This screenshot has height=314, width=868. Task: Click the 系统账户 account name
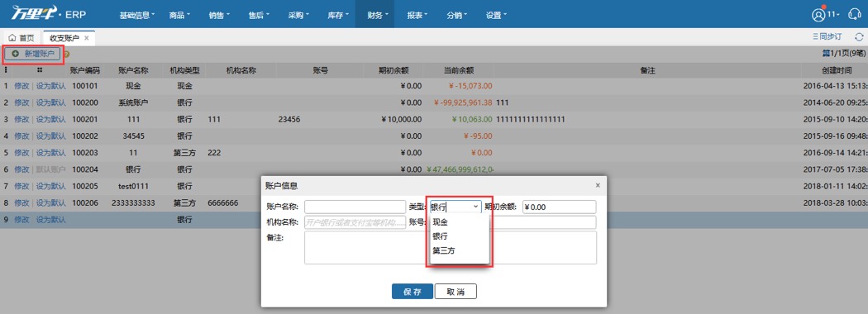pos(133,102)
